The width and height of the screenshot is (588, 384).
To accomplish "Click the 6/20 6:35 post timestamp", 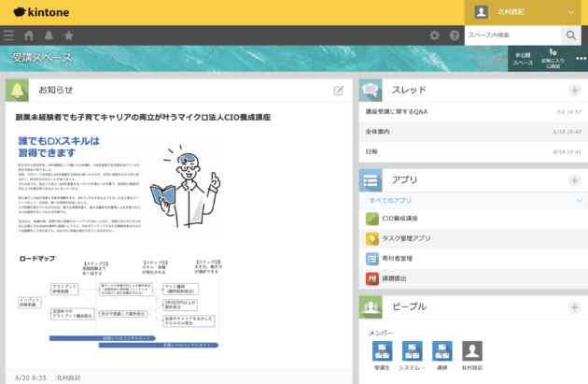I will [31, 377].
